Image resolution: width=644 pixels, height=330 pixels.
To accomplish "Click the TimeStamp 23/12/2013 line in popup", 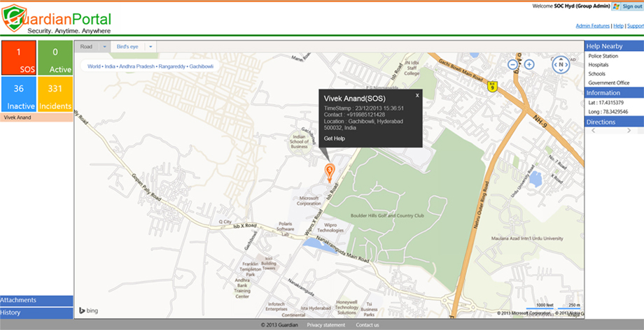I will coord(363,108).
